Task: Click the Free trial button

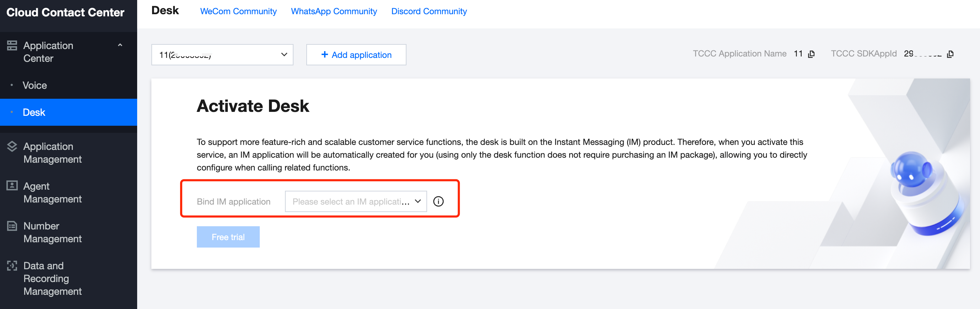Action: tap(228, 237)
